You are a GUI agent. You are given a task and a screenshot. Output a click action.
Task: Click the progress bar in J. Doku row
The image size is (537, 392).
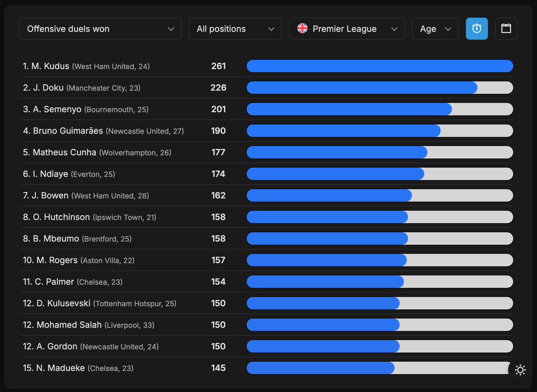tap(379, 88)
